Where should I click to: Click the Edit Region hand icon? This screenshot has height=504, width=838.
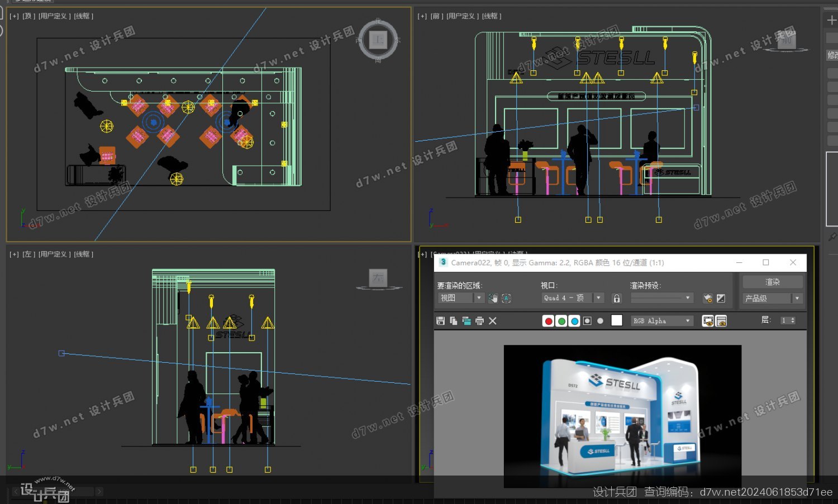[493, 298]
